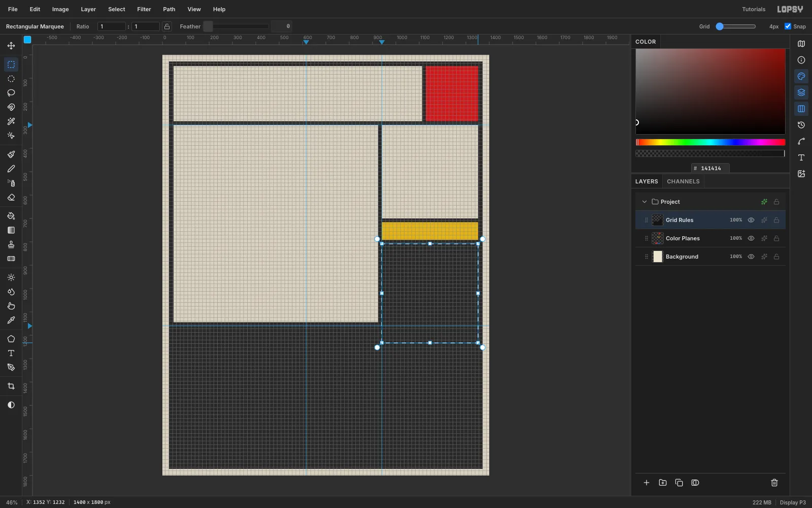Select the Type tool in left toolbar
Screen dimensions: 812x508
click(11, 353)
